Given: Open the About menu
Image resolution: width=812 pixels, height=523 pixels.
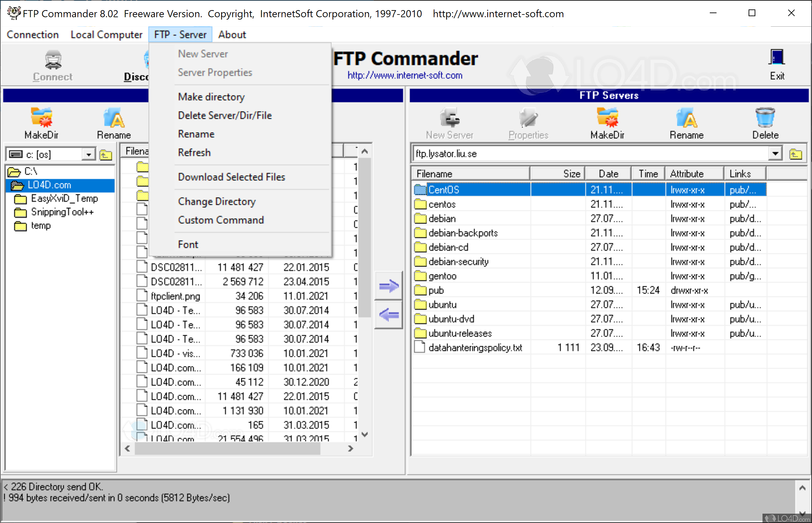Looking at the screenshot, I should tap(232, 34).
